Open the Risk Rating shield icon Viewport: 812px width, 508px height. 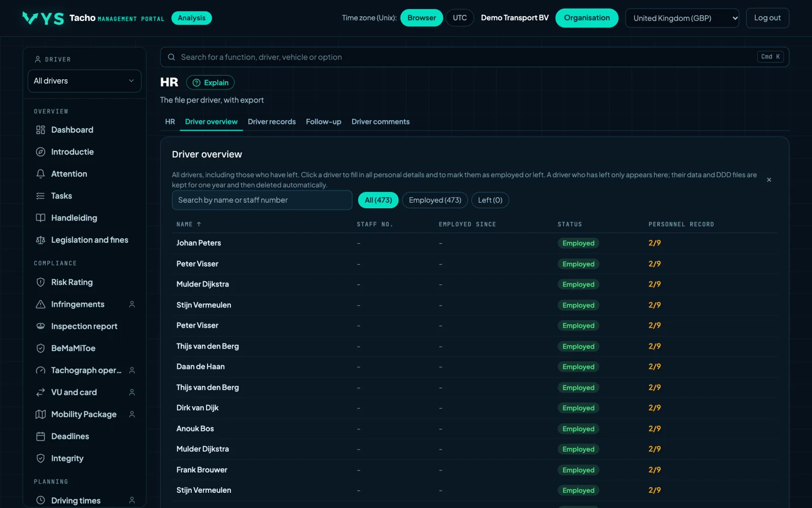pyautogui.click(x=41, y=282)
